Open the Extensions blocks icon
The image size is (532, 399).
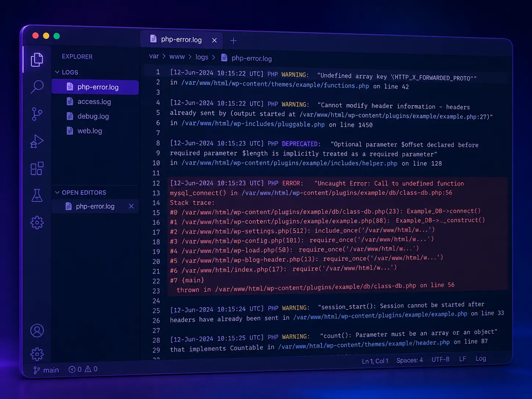click(x=37, y=168)
